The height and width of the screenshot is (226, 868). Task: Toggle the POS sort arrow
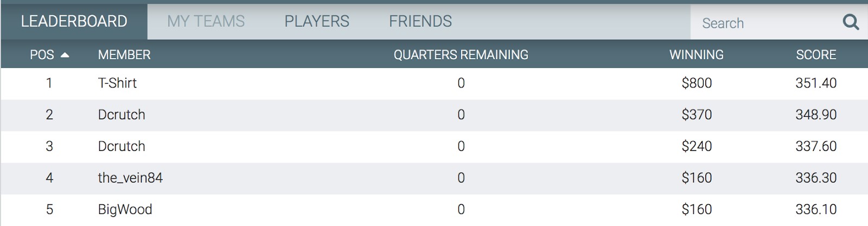[x=65, y=55]
